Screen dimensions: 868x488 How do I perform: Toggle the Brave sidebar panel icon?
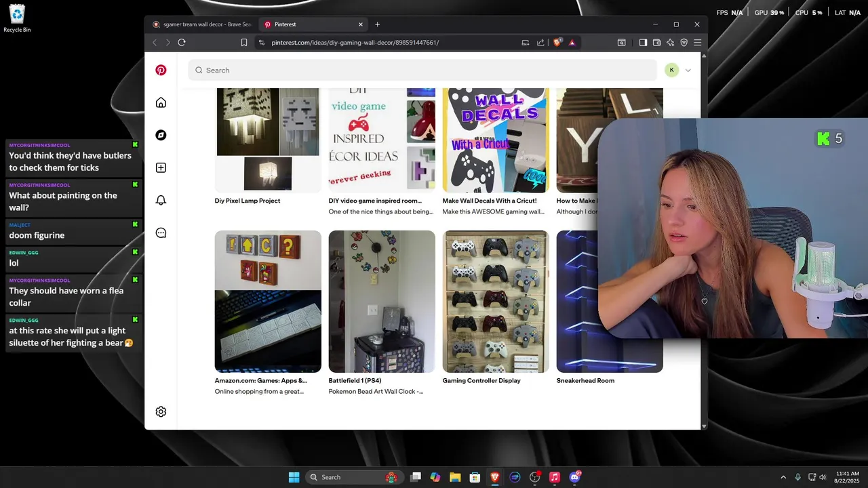pyautogui.click(x=643, y=42)
